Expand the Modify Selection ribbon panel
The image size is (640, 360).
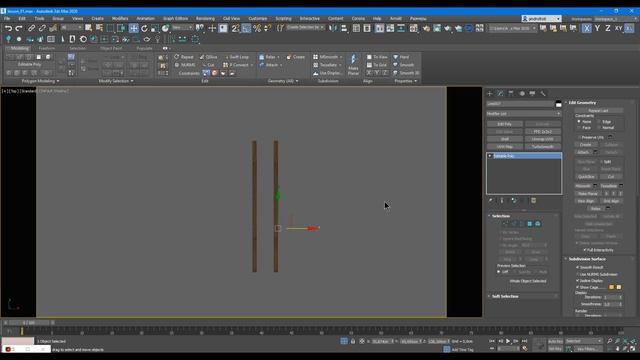[x=116, y=81]
